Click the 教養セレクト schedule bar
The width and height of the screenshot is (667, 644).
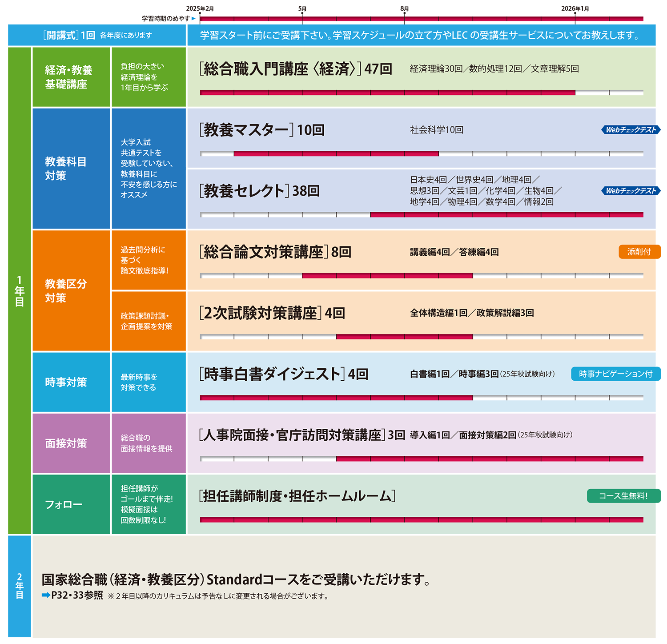tap(422, 215)
